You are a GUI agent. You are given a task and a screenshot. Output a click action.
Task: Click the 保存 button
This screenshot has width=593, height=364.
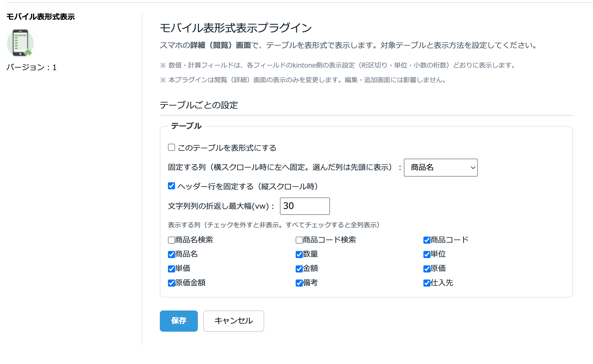pyautogui.click(x=179, y=321)
